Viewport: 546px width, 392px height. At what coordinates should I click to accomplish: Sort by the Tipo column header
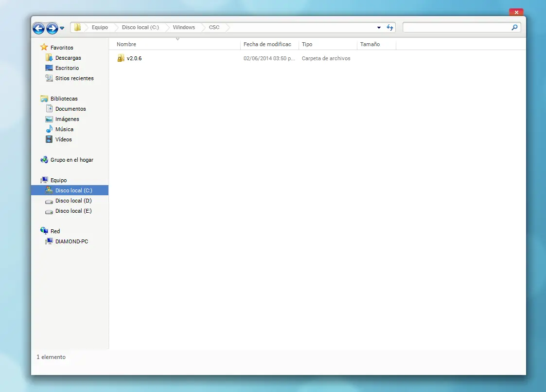point(328,44)
